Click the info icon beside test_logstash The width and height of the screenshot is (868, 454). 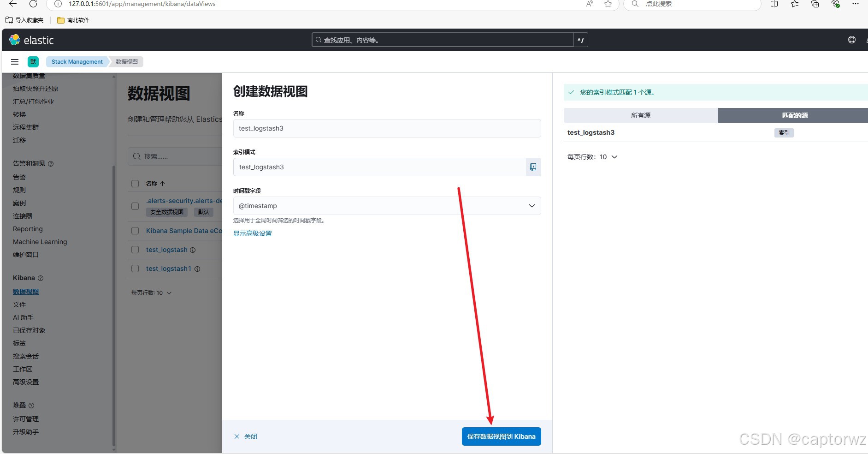[193, 250]
